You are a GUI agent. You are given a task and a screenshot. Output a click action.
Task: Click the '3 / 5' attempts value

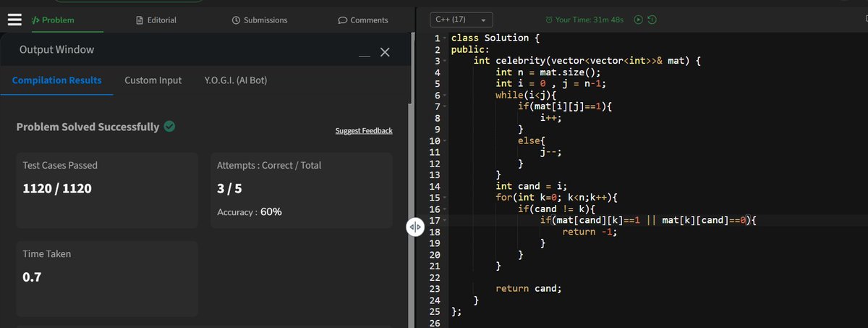click(231, 189)
